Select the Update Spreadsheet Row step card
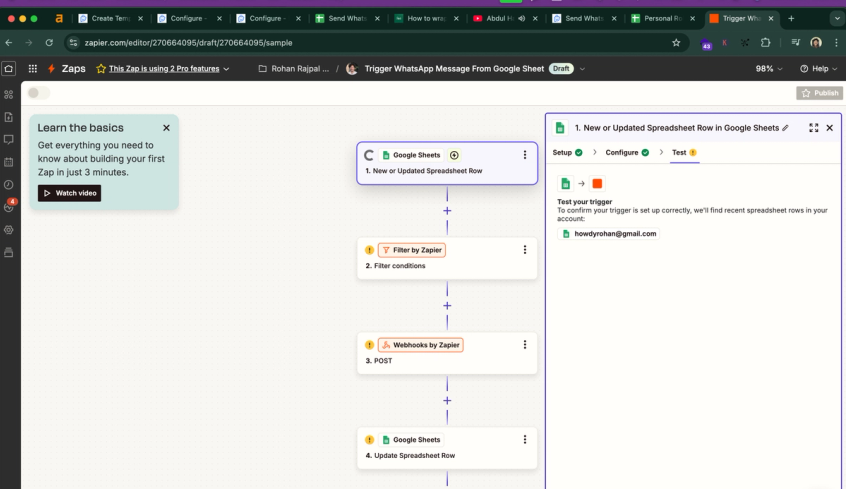846x489 pixels. [x=447, y=448]
